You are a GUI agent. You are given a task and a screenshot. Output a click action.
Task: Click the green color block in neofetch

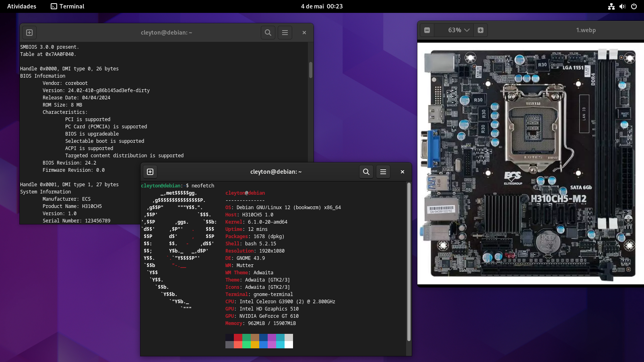(x=246, y=337)
